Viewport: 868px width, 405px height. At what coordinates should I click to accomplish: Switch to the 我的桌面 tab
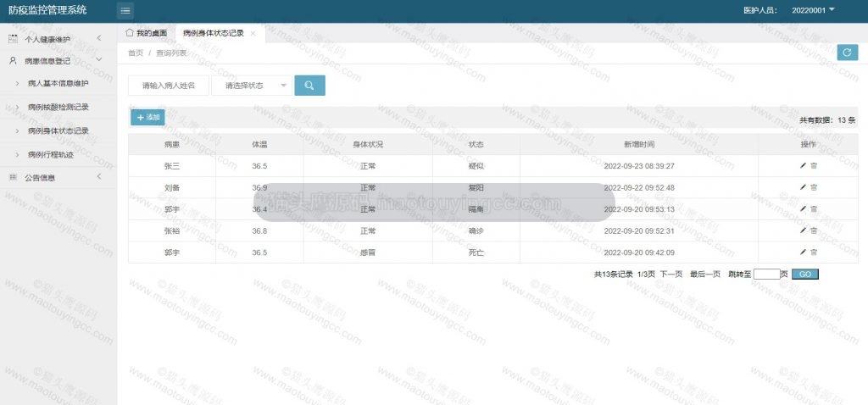point(146,33)
